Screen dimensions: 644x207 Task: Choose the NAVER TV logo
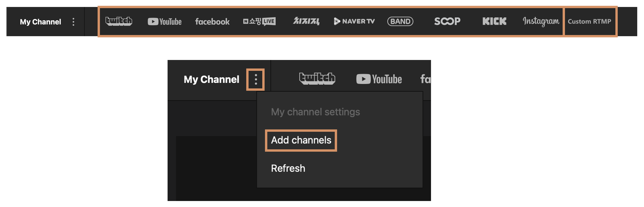[354, 21]
